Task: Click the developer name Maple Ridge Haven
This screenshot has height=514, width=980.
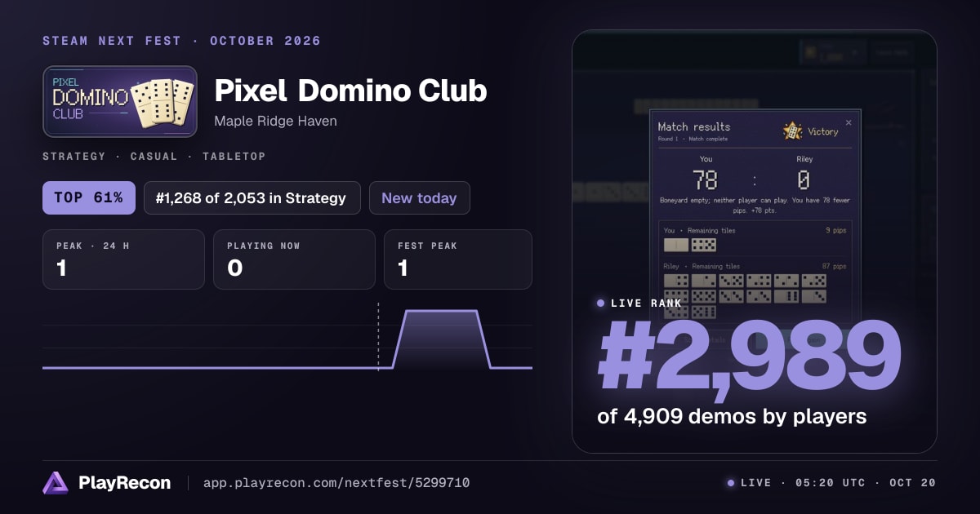Action: 275,121
